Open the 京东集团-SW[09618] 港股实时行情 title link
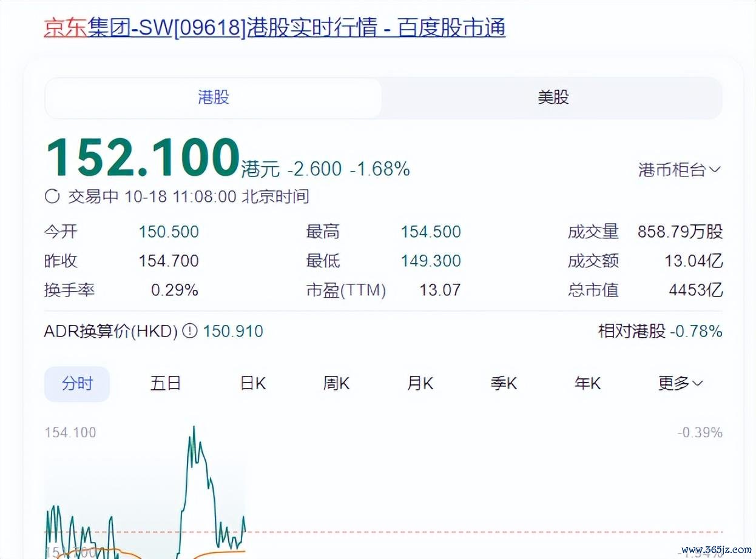Screen dimensions: 756x559 (x=274, y=28)
